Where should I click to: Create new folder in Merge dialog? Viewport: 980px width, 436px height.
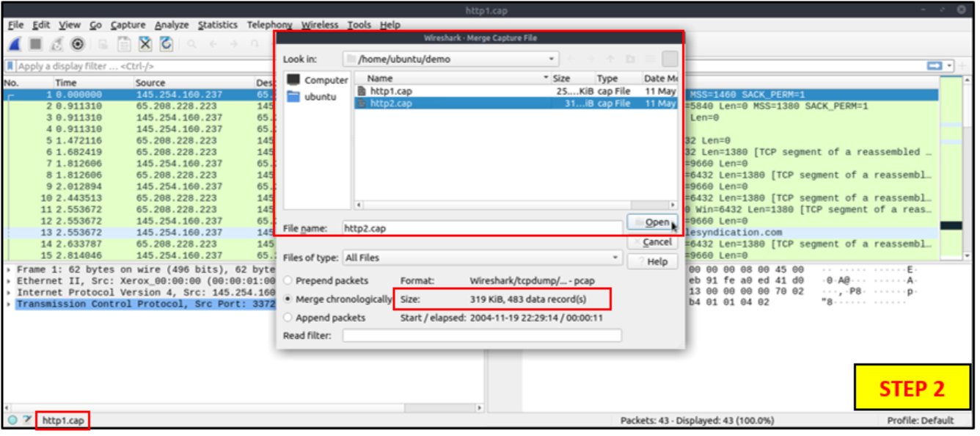point(630,59)
